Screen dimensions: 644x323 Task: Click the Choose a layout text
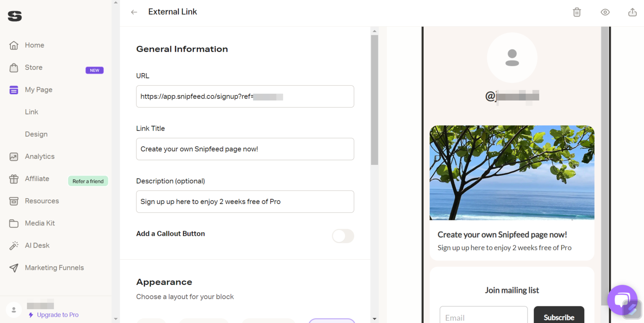185,296
